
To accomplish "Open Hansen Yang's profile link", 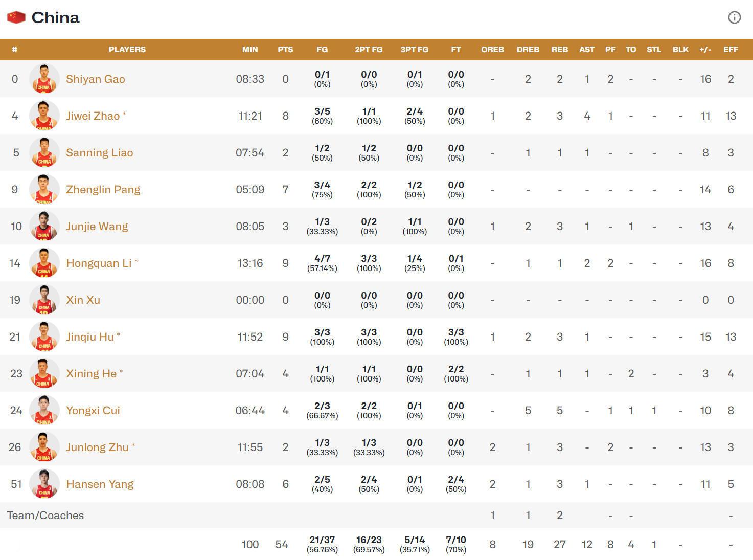I will (100, 484).
